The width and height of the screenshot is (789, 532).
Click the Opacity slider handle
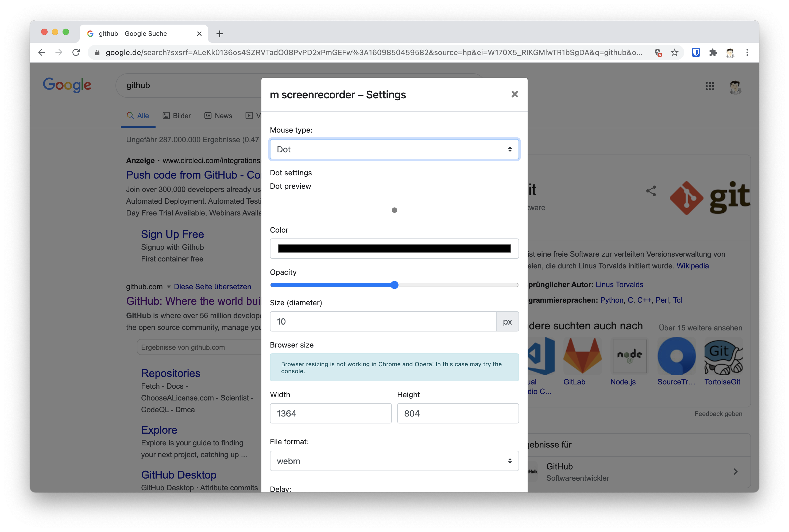click(394, 285)
